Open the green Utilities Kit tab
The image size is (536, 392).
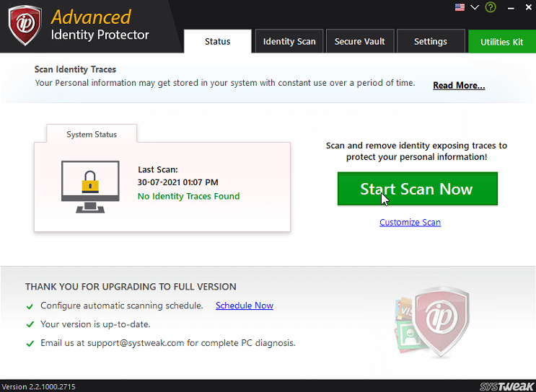(x=502, y=42)
